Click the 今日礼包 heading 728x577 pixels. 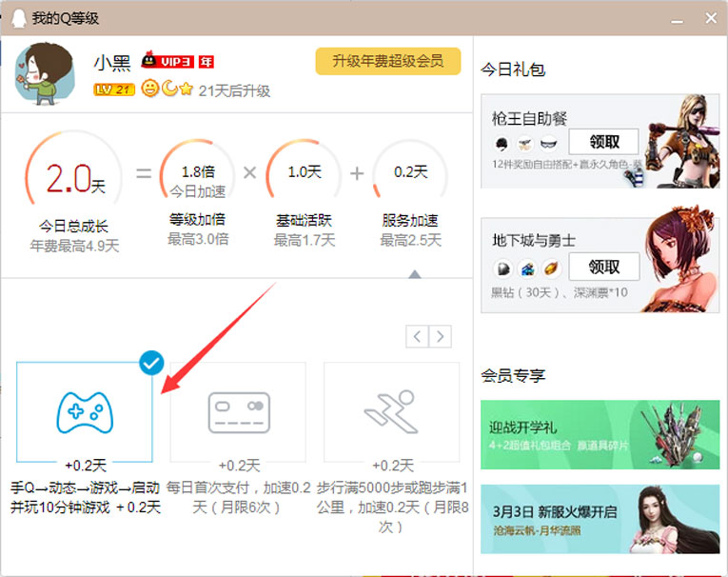[513, 70]
